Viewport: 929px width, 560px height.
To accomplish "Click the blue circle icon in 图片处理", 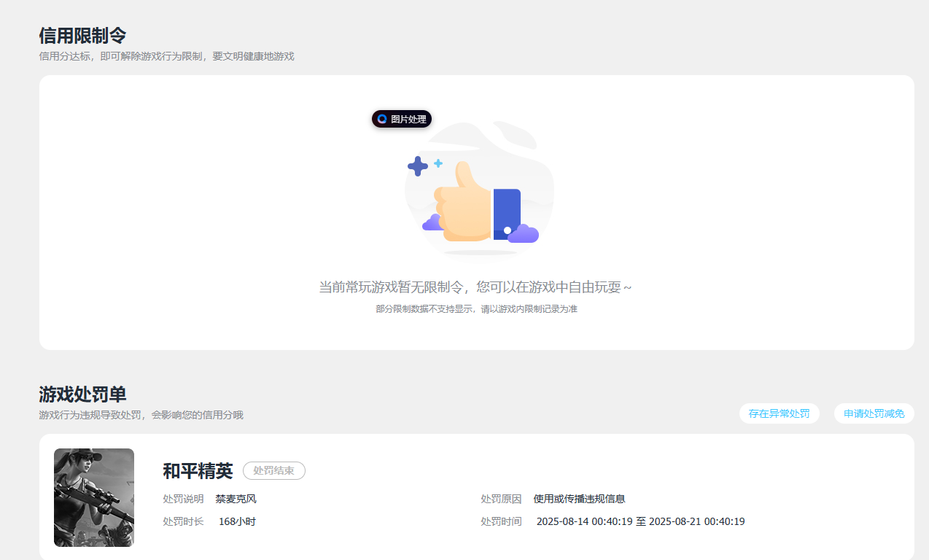I will point(382,119).
